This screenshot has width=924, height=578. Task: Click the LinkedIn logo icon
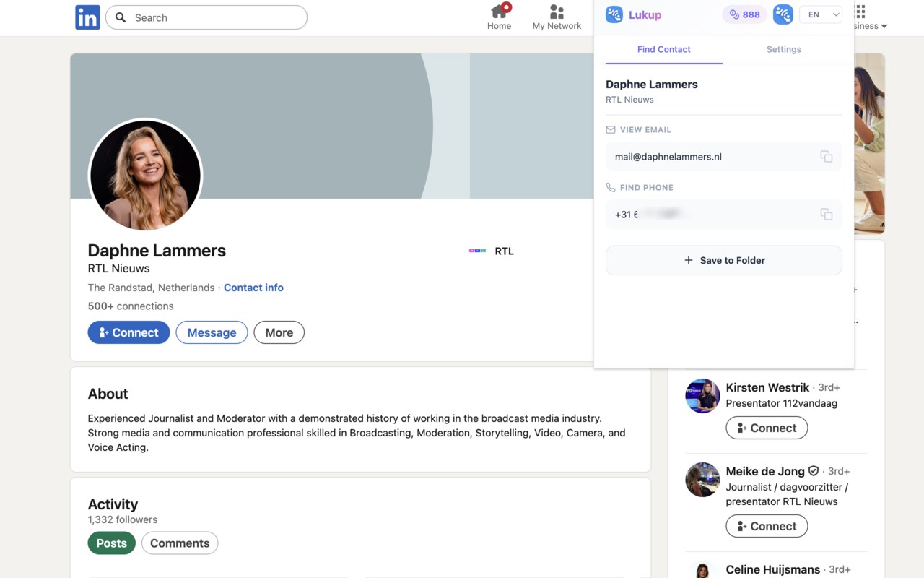[87, 17]
